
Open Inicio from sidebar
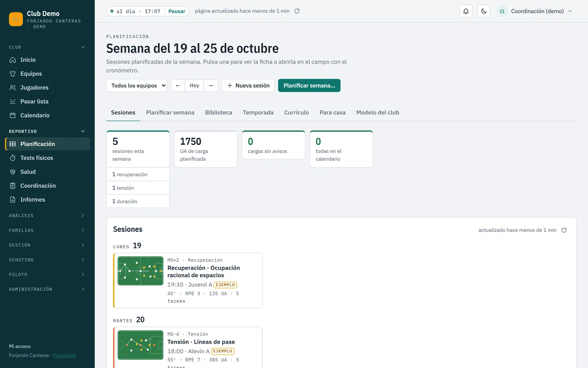click(47, 60)
